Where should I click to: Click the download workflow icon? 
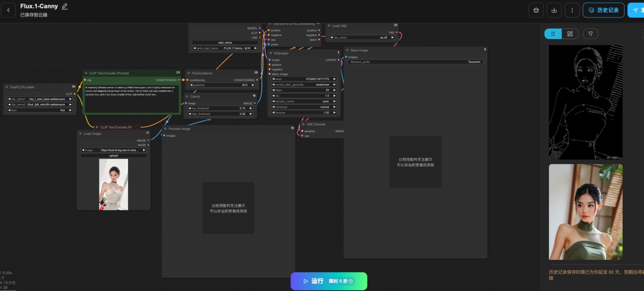coord(554,10)
